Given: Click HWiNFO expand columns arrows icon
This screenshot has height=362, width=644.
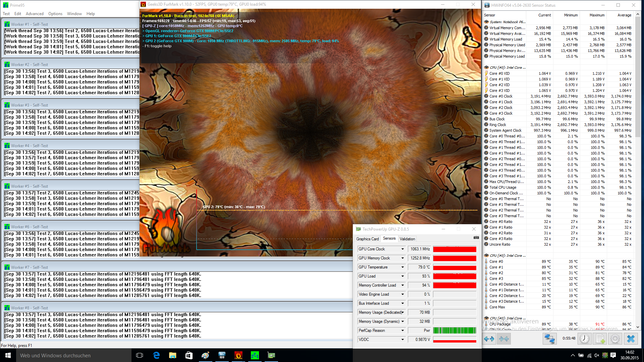Looking at the screenshot, I should tap(489, 339).
